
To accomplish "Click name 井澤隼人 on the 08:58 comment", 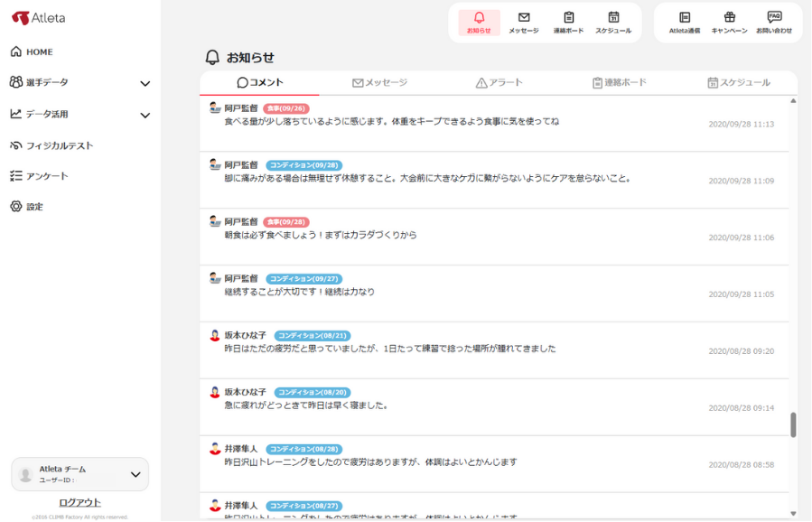I will point(241,449).
